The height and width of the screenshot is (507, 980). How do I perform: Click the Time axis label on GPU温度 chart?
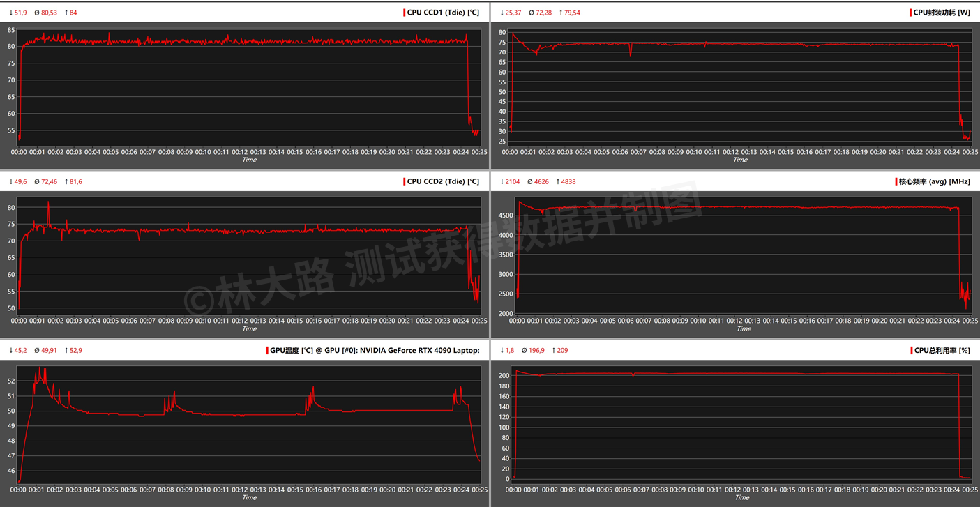249,498
